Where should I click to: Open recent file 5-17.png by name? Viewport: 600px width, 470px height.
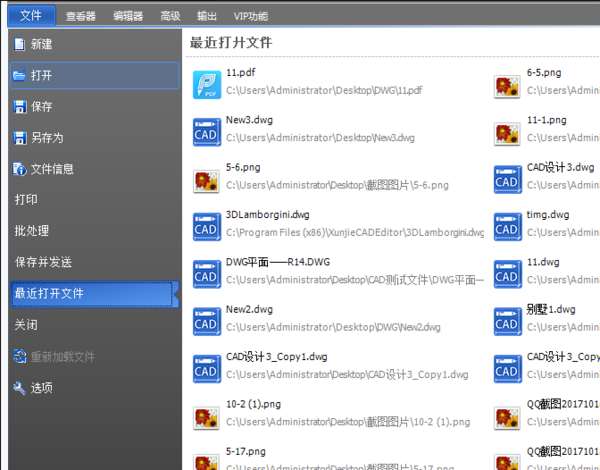(x=246, y=452)
